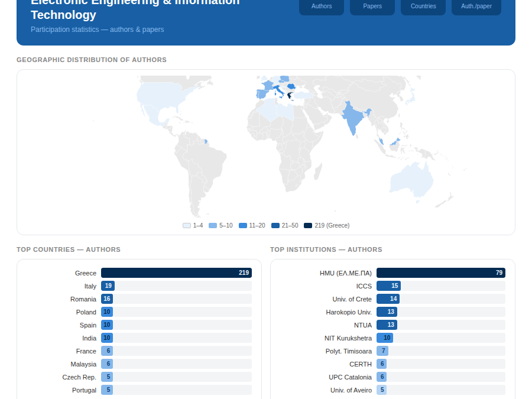Select the Countries stat card

423,6
